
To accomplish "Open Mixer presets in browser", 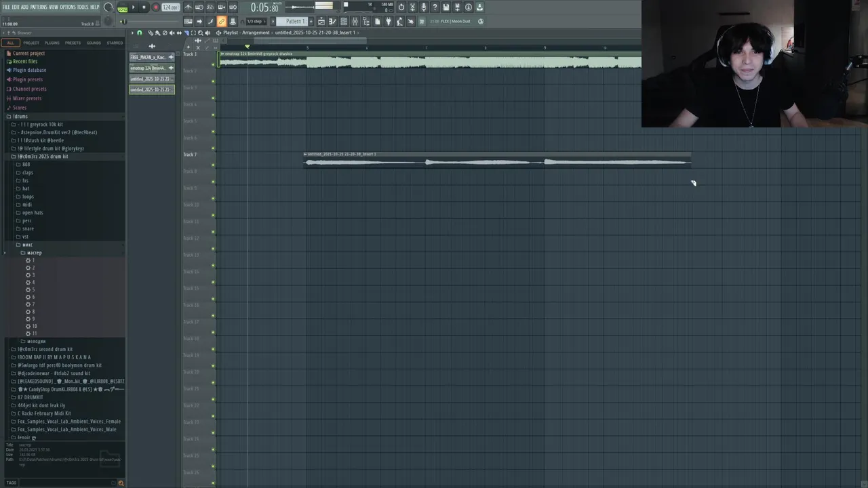I will pyautogui.click(x=27, y=98).
